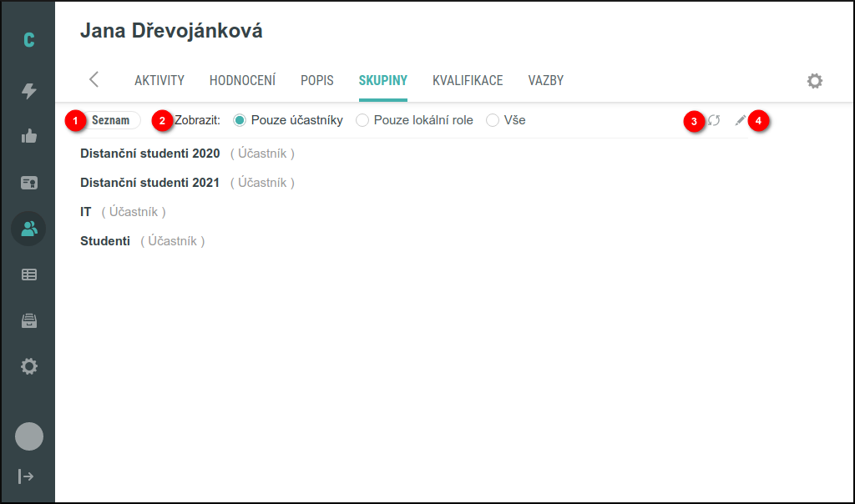Open the gear icon right of the tabs
Screen dimensions: 855x504
pos(815,80)
